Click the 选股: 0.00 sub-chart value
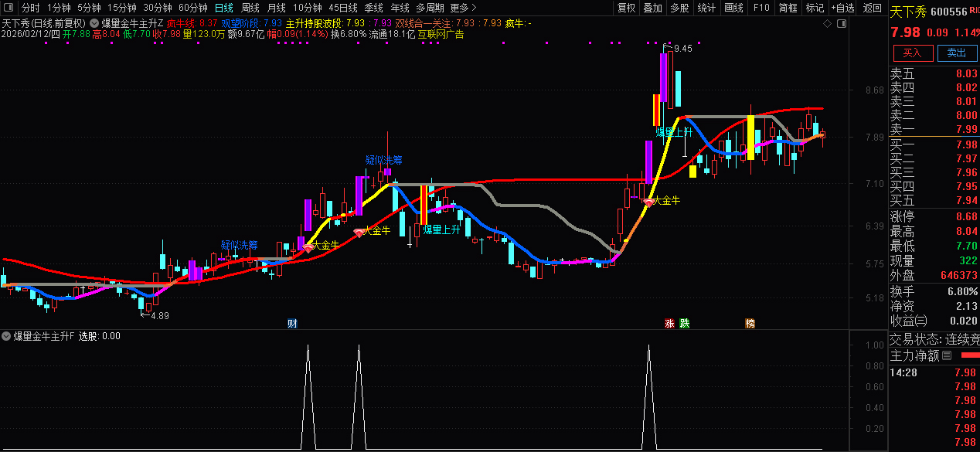This screenshot has height=452, width=980. point(100,336)
